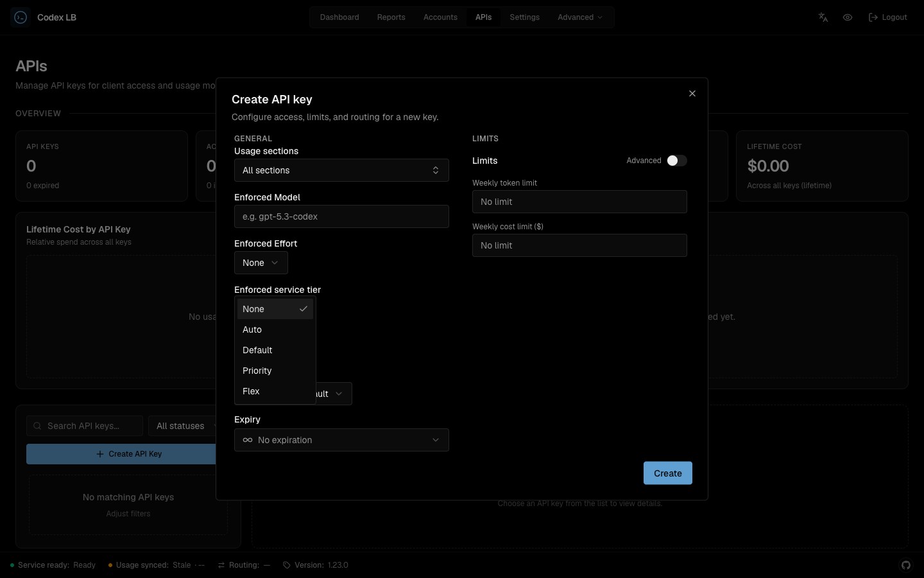Click the Lifetime Cost $0.00 value
924x578 pixels.
(768, 166)
